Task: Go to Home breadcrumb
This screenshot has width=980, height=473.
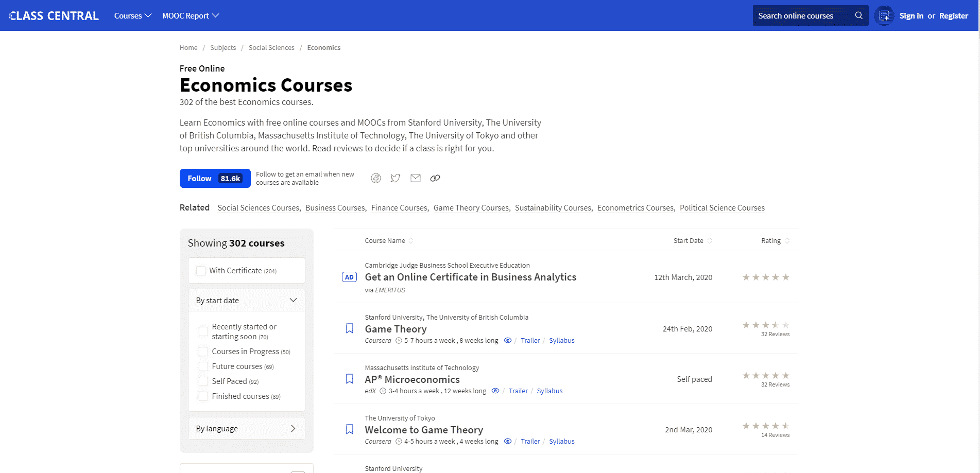Action: click(x=188, y=47)
